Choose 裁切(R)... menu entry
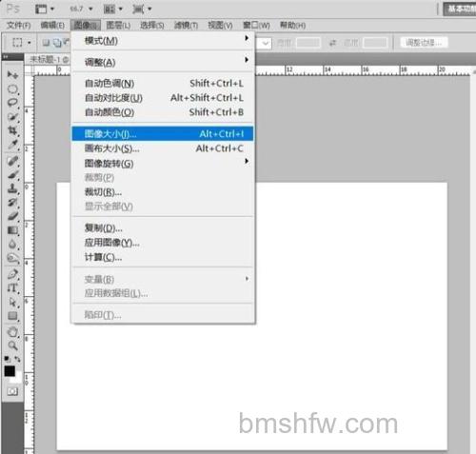 pyautogui.click(x=163, y=192)
